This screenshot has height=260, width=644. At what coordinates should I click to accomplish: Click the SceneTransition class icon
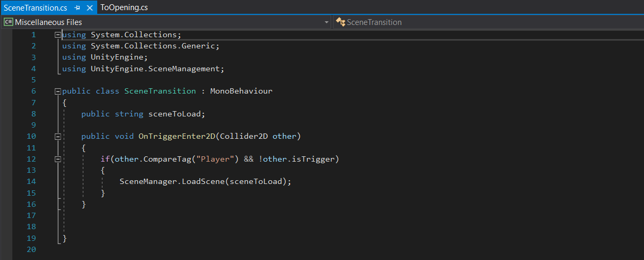(x=341, y=22)
